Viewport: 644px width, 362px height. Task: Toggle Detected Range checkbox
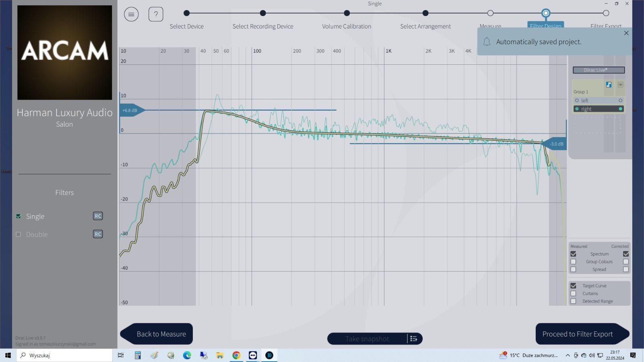573,301
